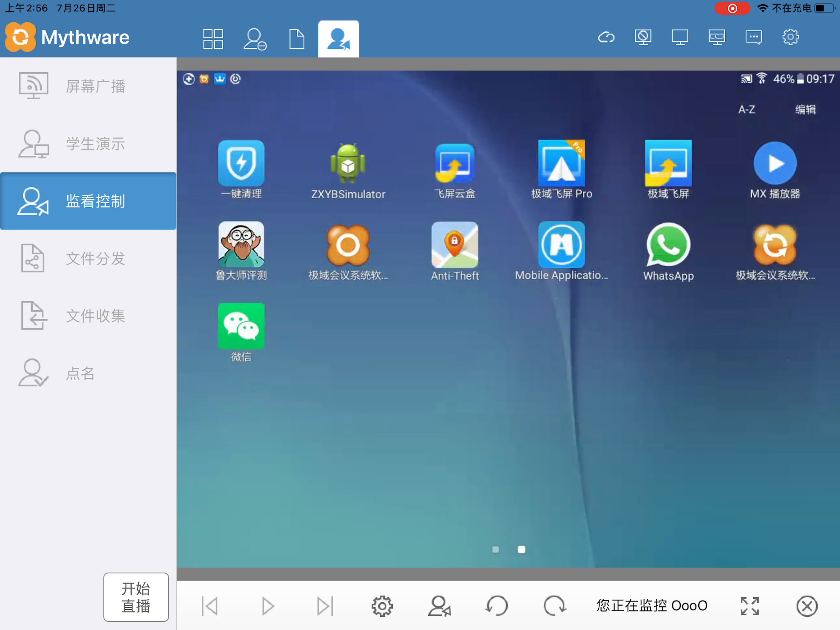Click the 您正在监控 OooO status text
840x630 pixels.
coord(652,606)
